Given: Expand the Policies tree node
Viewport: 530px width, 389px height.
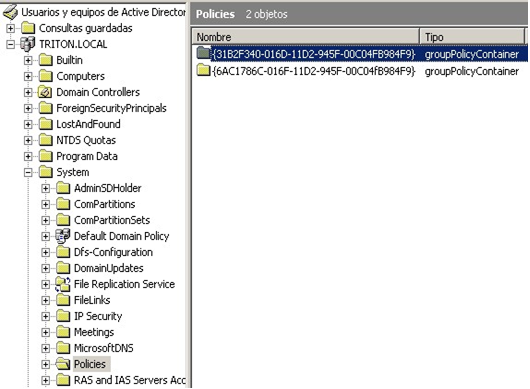Looking at the screenshot, I should [x=46, y=364].
